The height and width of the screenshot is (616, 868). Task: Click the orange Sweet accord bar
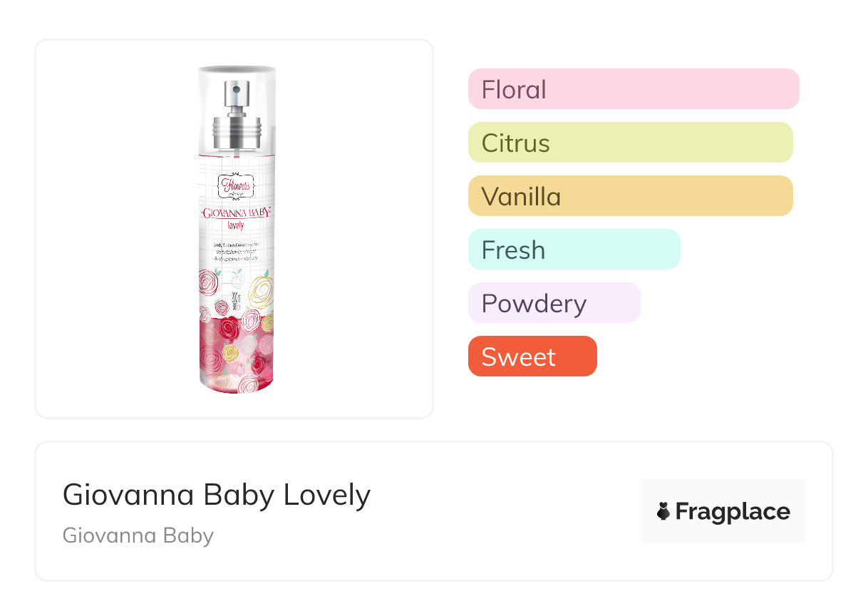click(x=532, y=356)
